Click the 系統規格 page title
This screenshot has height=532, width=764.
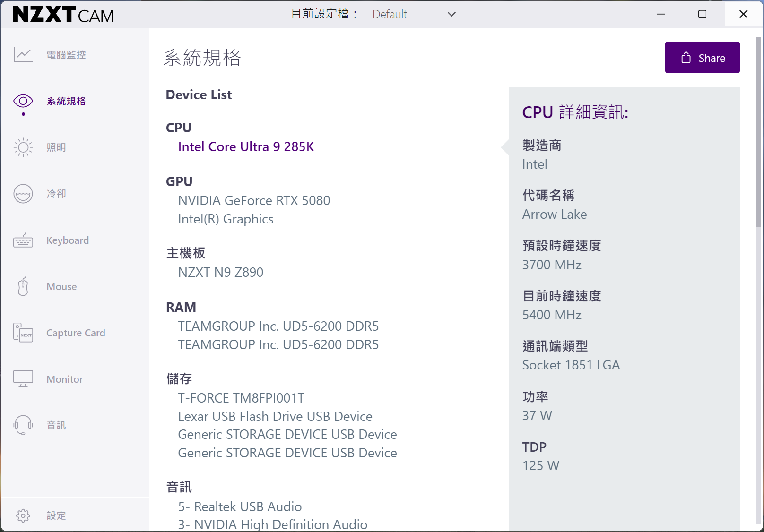click(202, 58)
